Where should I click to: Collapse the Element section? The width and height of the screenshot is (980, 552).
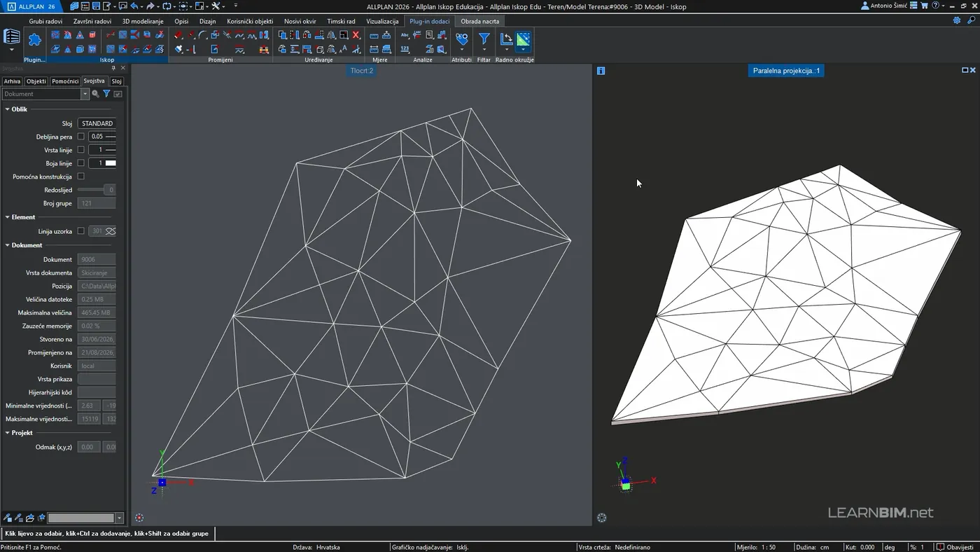[x=7, y=217]
